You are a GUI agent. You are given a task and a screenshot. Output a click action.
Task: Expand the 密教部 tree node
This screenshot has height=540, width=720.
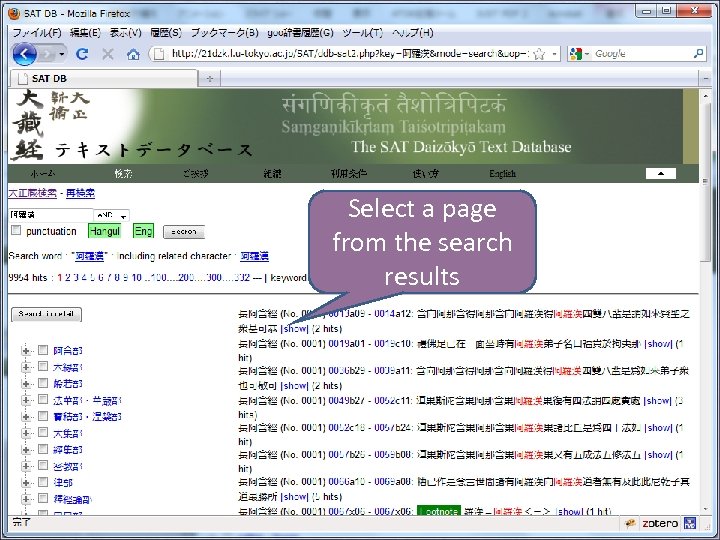[x=26, y=466]
